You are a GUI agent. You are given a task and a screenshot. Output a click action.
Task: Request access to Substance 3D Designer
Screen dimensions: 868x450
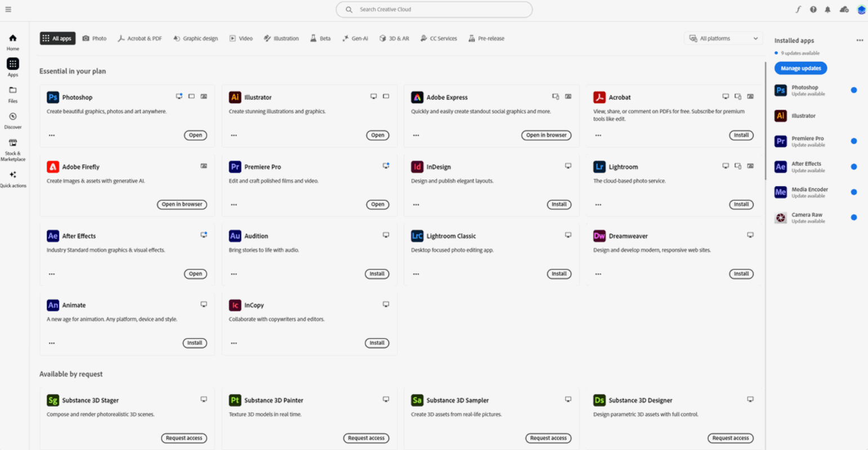point(730,438)
